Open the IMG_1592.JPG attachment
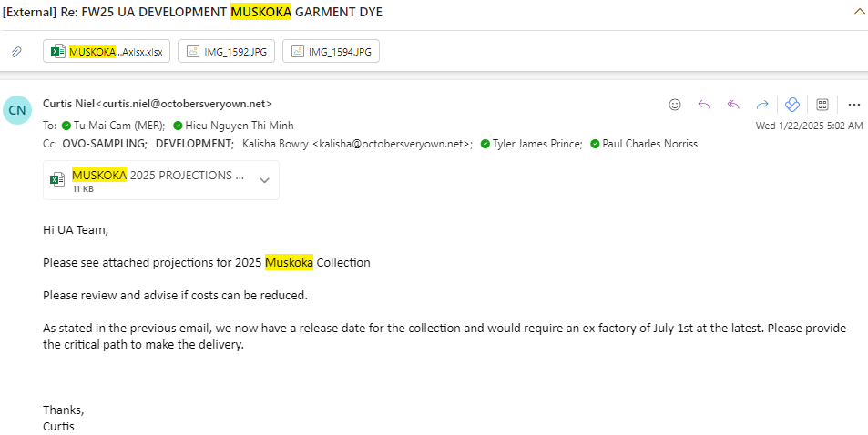 click(226, 52)
